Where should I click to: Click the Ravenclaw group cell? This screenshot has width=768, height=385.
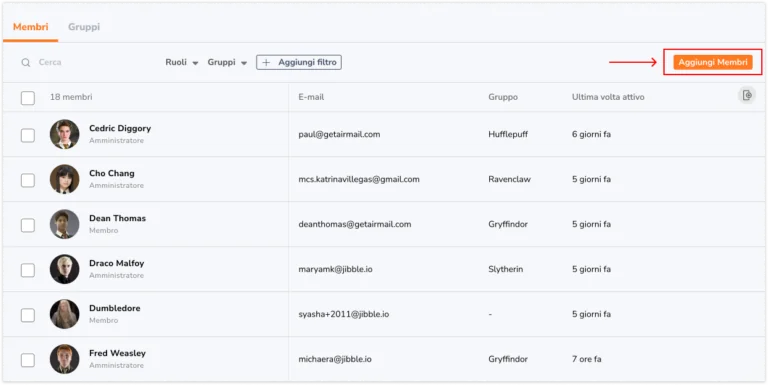[x=509, y=179]
